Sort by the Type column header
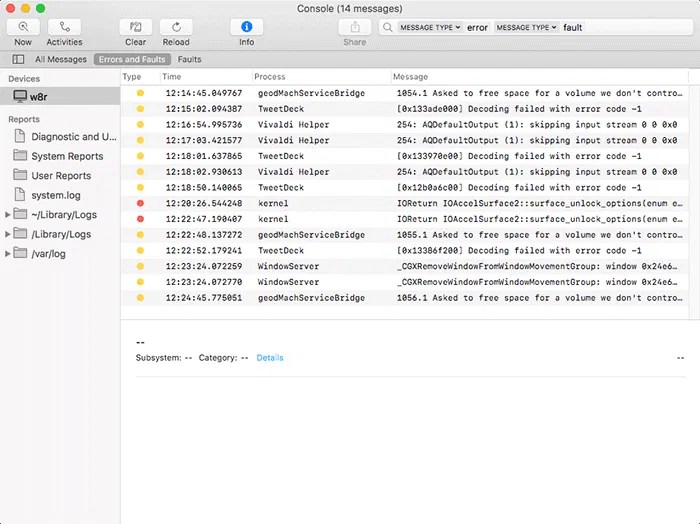This screenshot has height=524, width=700. pyautogui.click(x=132, y=77)
